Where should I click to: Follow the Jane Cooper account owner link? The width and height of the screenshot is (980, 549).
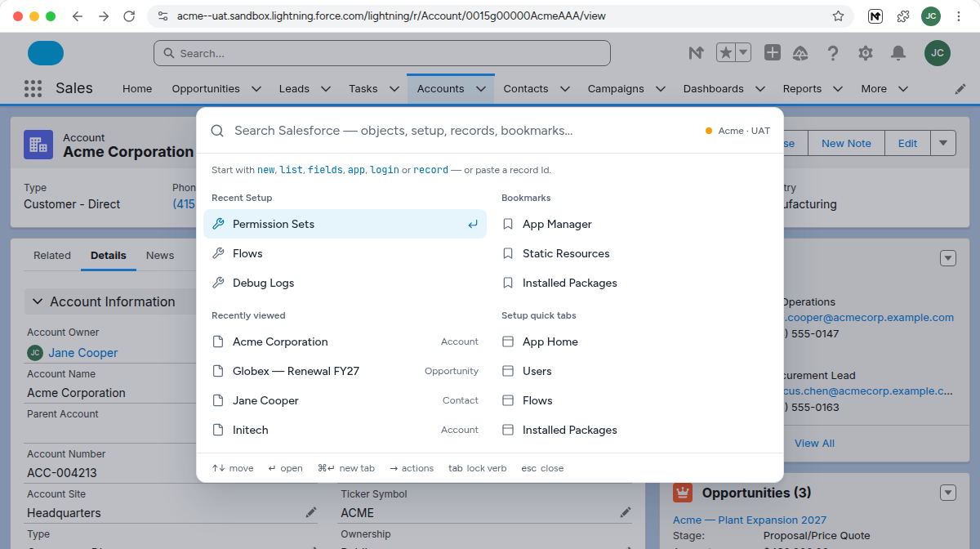[83, 353]
